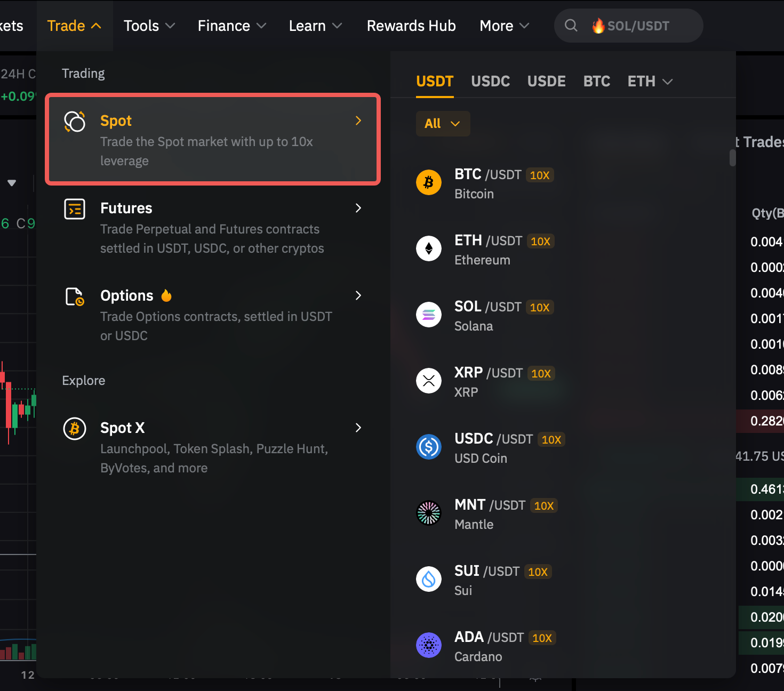The width and height of the screenshot is (784, 691).
Task: Expand the Tools menu
Action: [149, 26]
